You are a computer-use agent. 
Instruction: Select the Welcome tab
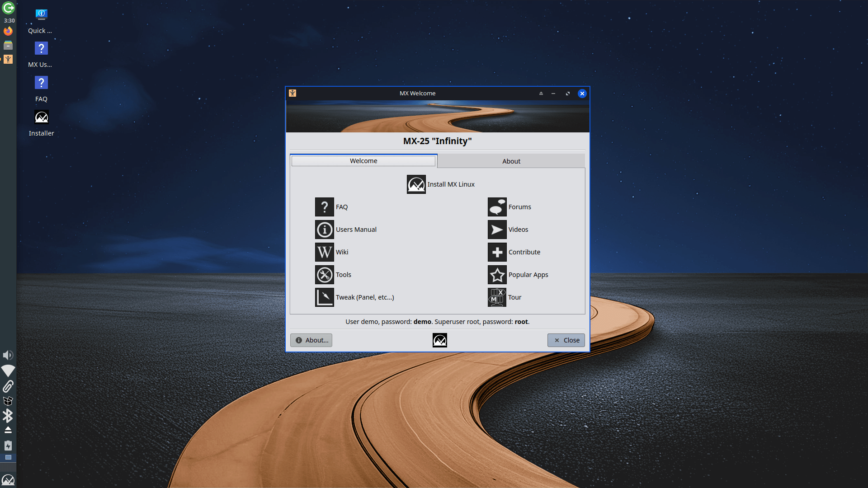coord(363,161)
